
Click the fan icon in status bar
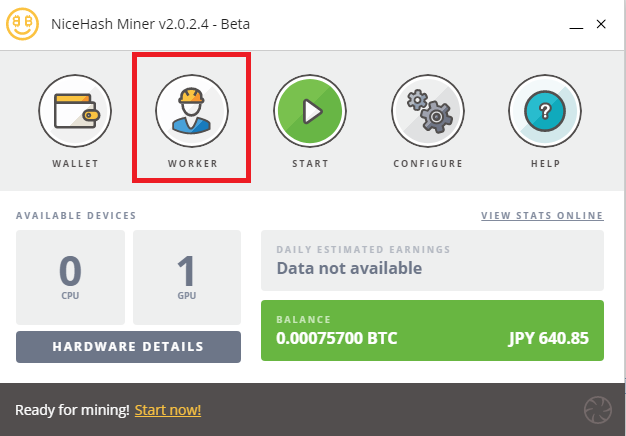point(598,410)
